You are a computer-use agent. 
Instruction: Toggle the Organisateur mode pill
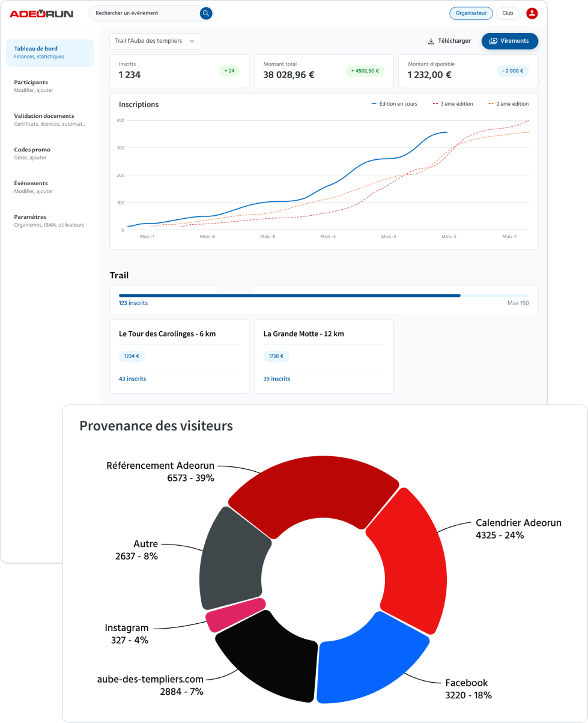click(x=471, y=13)
